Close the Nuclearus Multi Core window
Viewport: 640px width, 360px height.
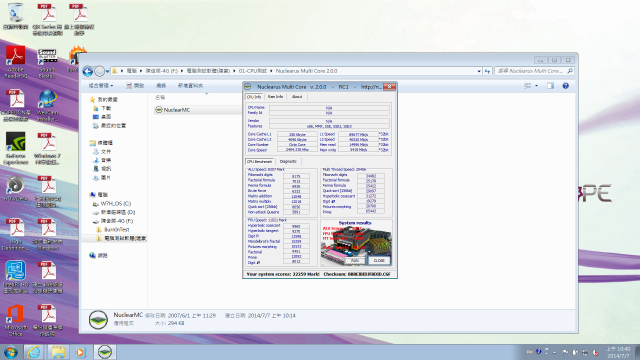coord(389,87)
